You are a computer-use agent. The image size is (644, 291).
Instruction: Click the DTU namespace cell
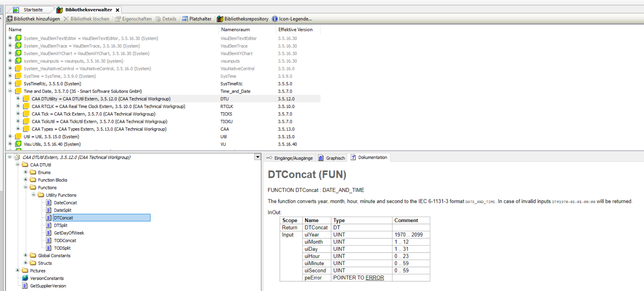tap(224, 99)
